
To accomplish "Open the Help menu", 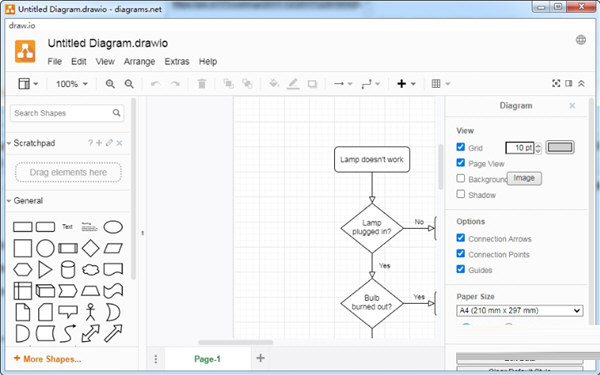I will [208, 62].
